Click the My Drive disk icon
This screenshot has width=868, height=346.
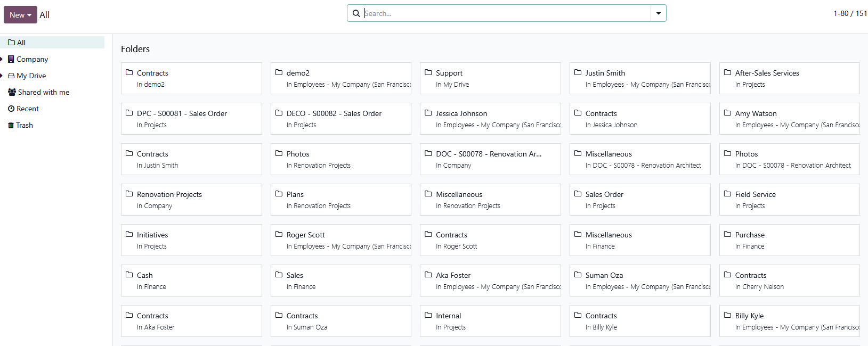click(11, 76)
